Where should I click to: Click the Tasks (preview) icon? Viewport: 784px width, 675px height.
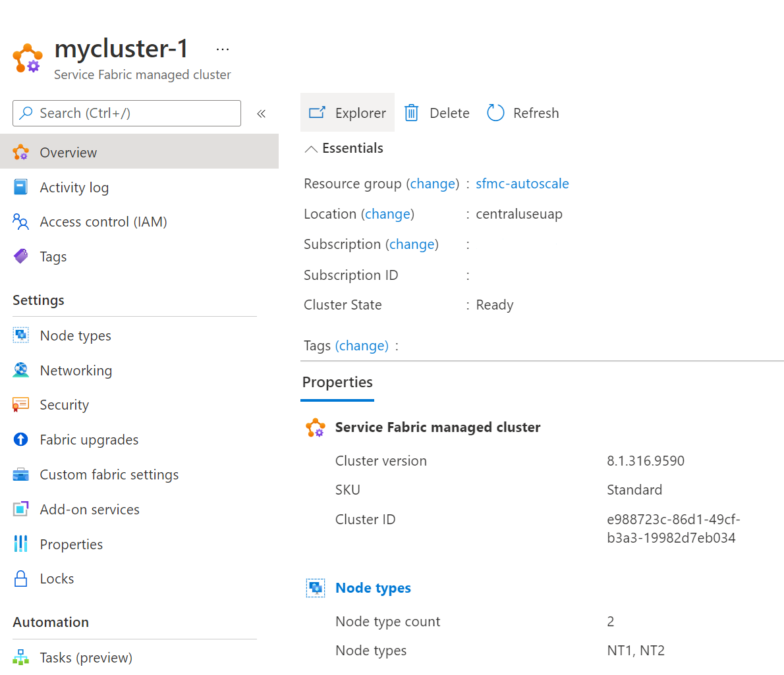click(x=20, y=657)
